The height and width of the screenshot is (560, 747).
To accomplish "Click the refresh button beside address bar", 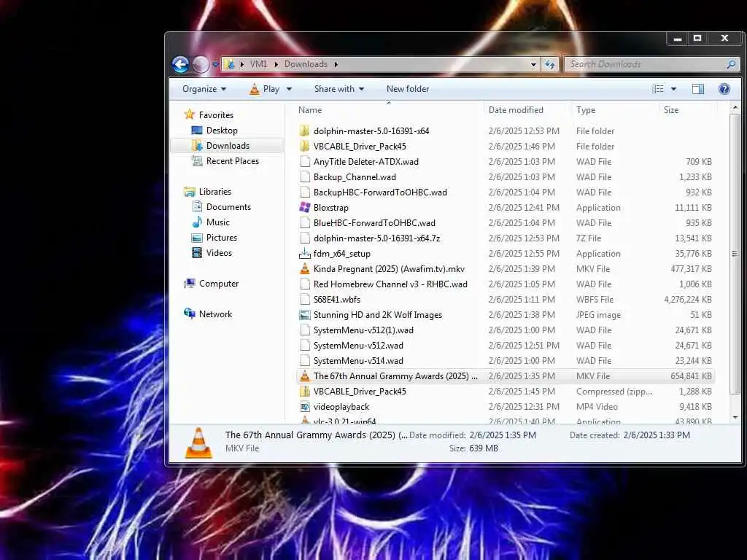I will point(550,64).
